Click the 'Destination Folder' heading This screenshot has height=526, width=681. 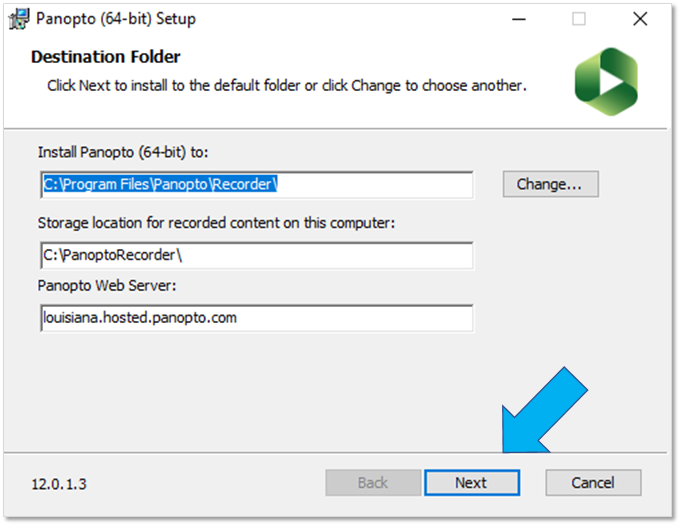coord(106,57)
